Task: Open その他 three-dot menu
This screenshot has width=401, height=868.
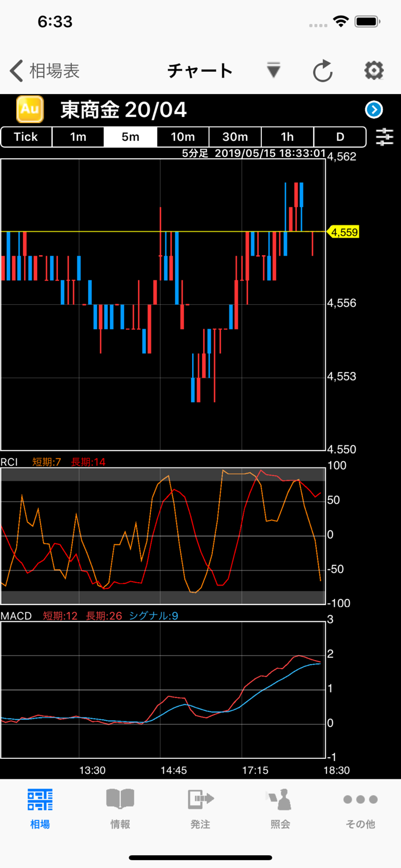Action: coord(360,808)
